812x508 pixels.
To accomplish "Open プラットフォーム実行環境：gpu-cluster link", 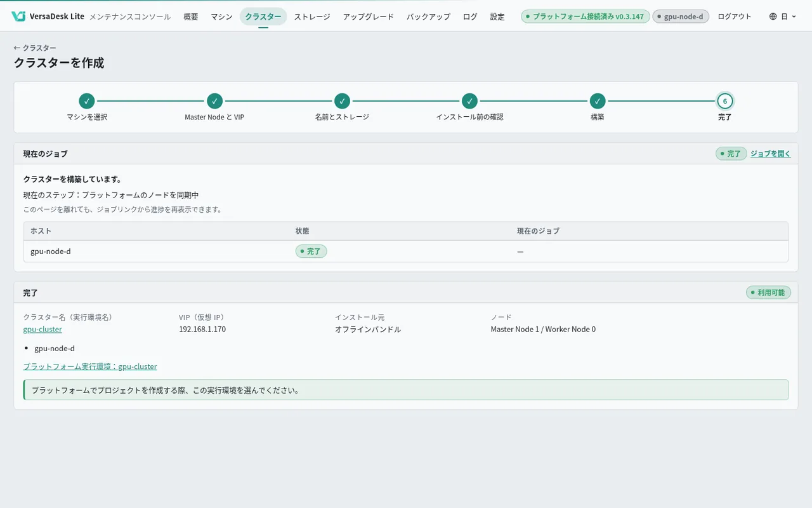I will [x=90, y=366].
